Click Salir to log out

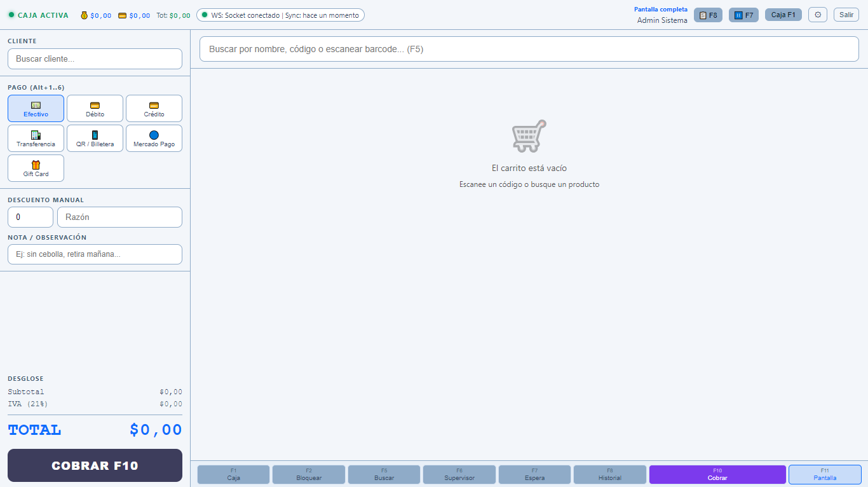(846, 15)
